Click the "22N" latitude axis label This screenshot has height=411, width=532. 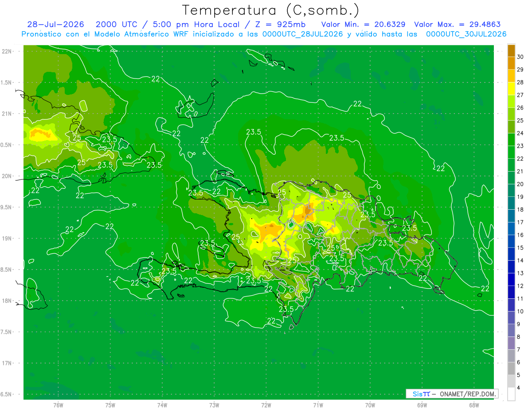pos(7,51)
